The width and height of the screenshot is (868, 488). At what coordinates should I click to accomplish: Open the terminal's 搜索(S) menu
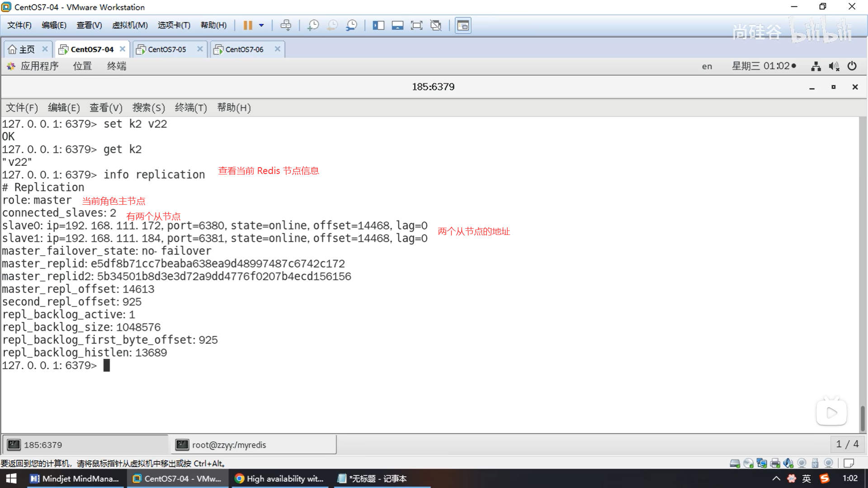tap(148, 108)
